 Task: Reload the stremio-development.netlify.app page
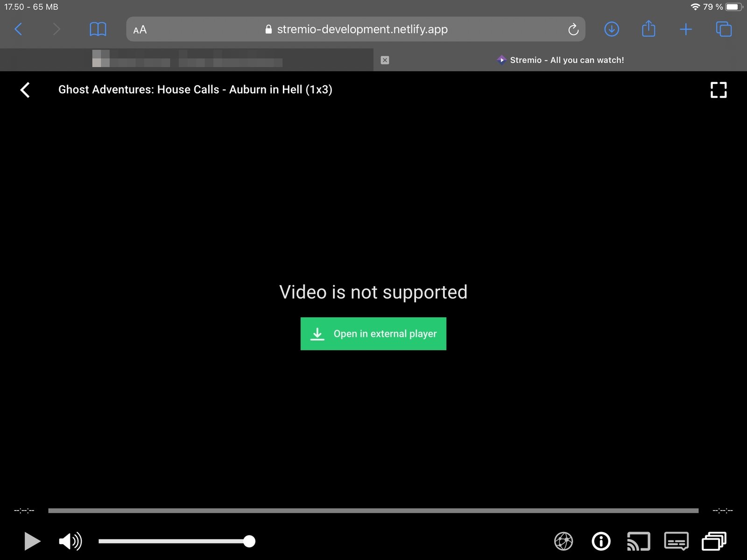tap(573, 29)
